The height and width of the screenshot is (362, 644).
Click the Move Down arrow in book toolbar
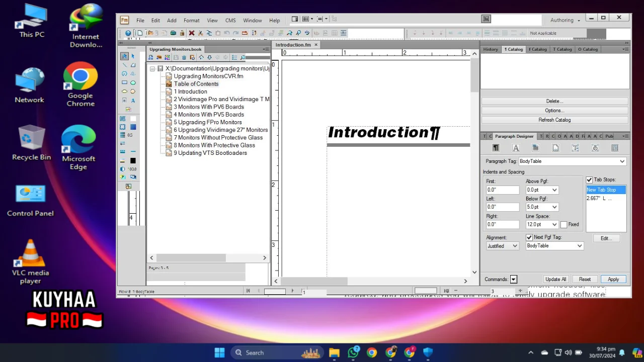pyautogui.click(x=209, y=57)
